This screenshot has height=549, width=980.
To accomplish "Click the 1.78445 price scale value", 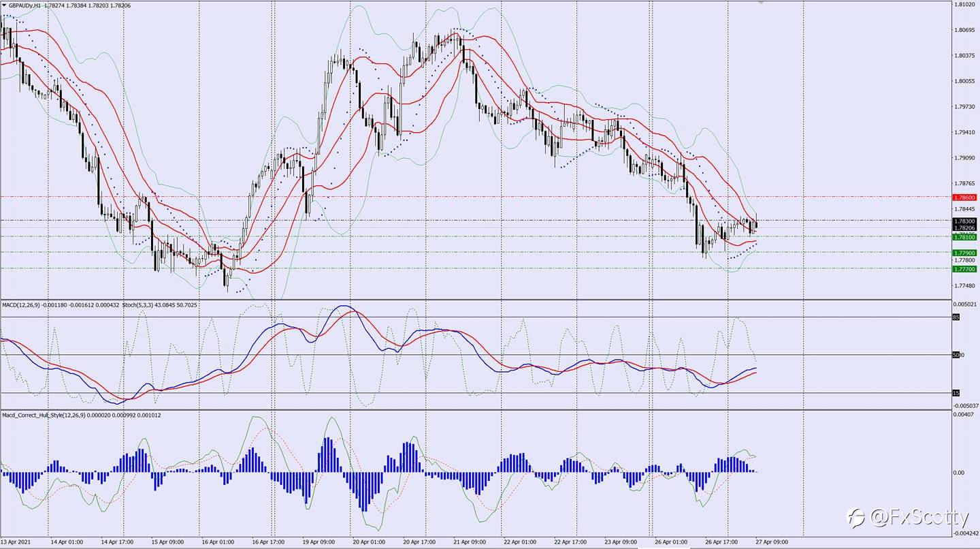I will (x=964, y=209).
